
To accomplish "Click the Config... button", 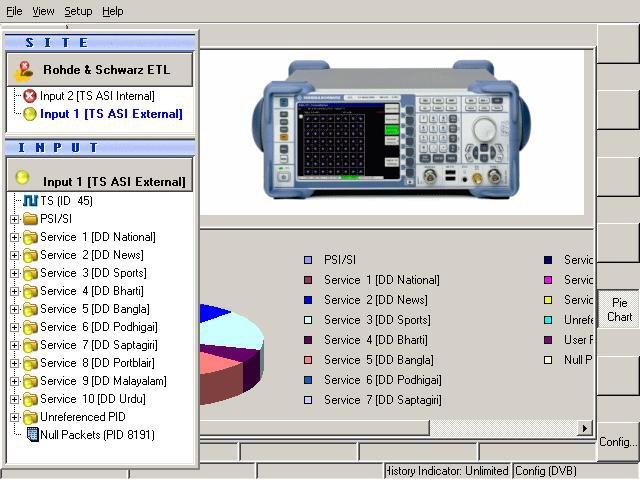I will click(x=618, y=442).
